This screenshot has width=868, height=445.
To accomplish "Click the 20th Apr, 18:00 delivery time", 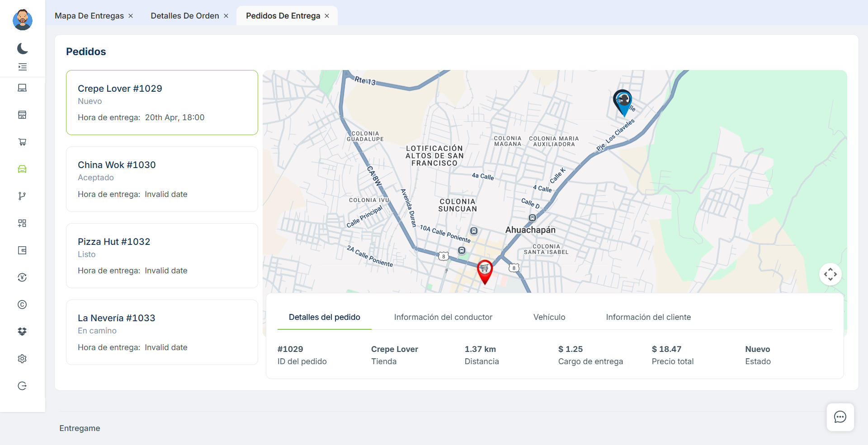I will click(175, 117).
